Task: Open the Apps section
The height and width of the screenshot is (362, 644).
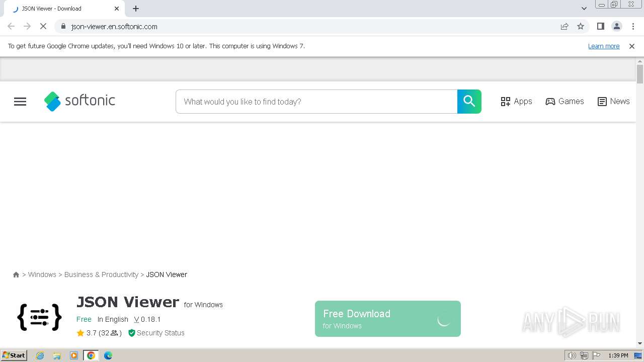Action: coord(516,102)
